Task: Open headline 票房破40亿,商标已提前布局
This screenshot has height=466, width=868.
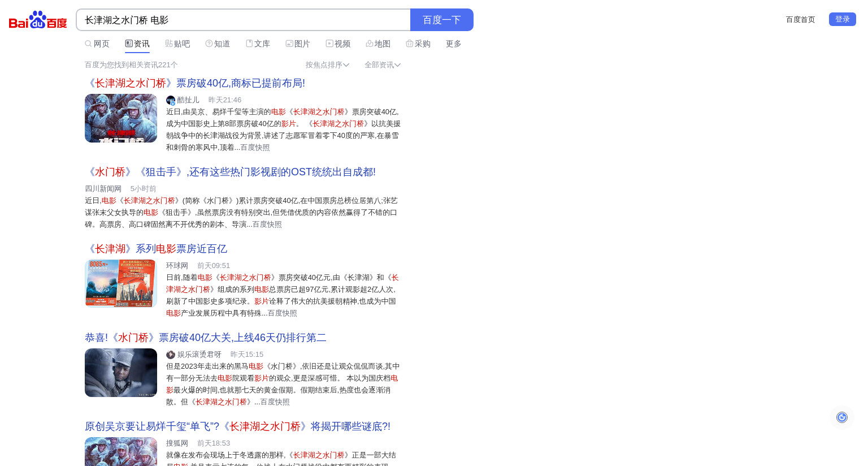Action: tap(195, 83)
